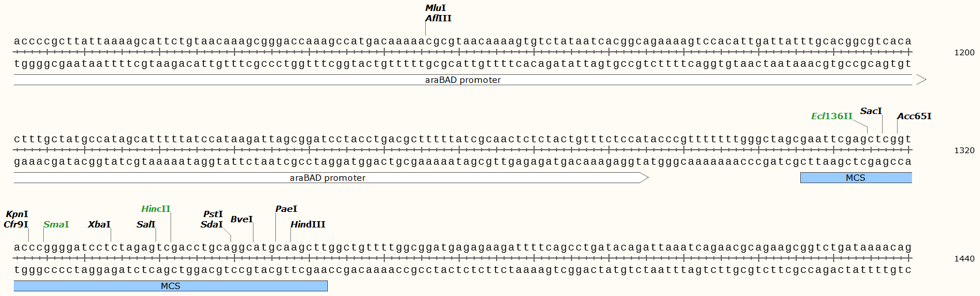The width and height of the screenshot is (980, 296).
Task: Click the green HincII enzyme label
Action: coord(156,209)
